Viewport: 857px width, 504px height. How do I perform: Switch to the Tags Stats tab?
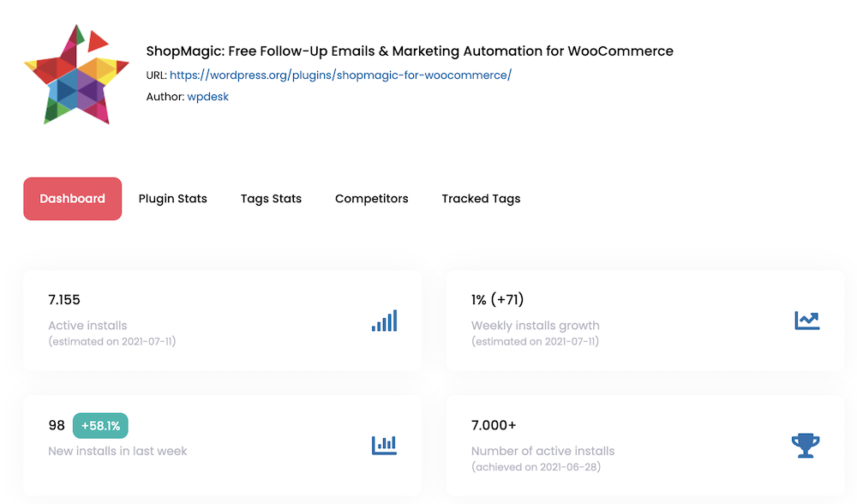pos(271,199)
